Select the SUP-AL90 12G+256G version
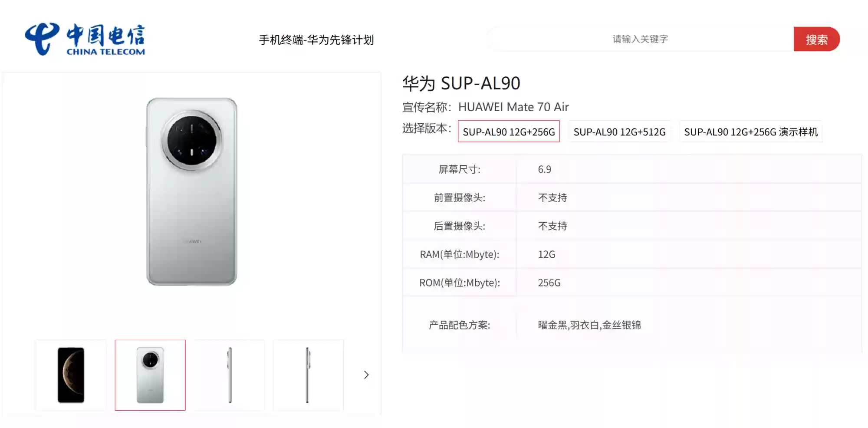The width and height of the screenshot is (868, 428). pyautogui.click(x=509, y=132)
